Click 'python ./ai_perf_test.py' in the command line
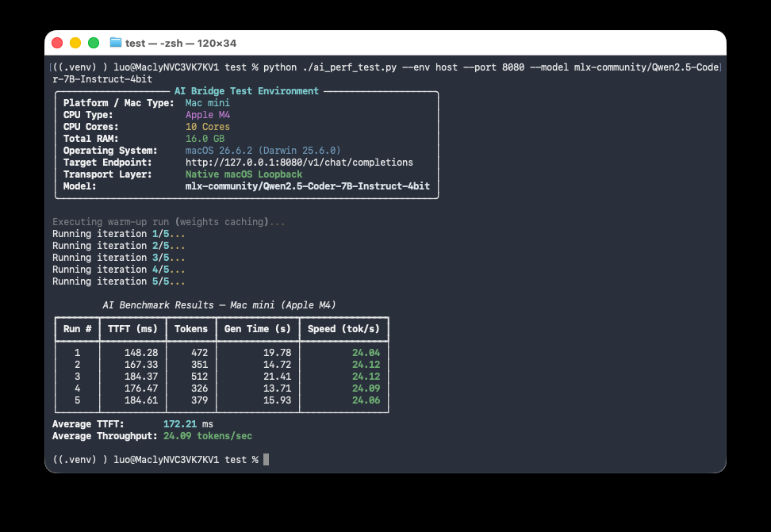Image resolution: width=771 pixels, height=532 pixels. pos(329,67)
